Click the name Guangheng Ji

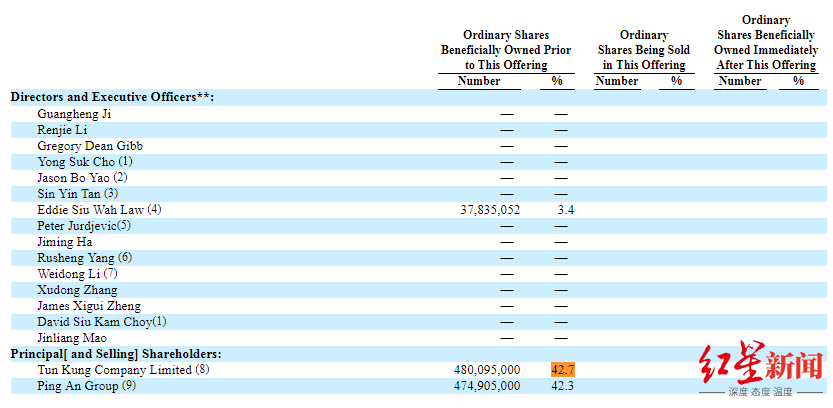click(74, 114)
